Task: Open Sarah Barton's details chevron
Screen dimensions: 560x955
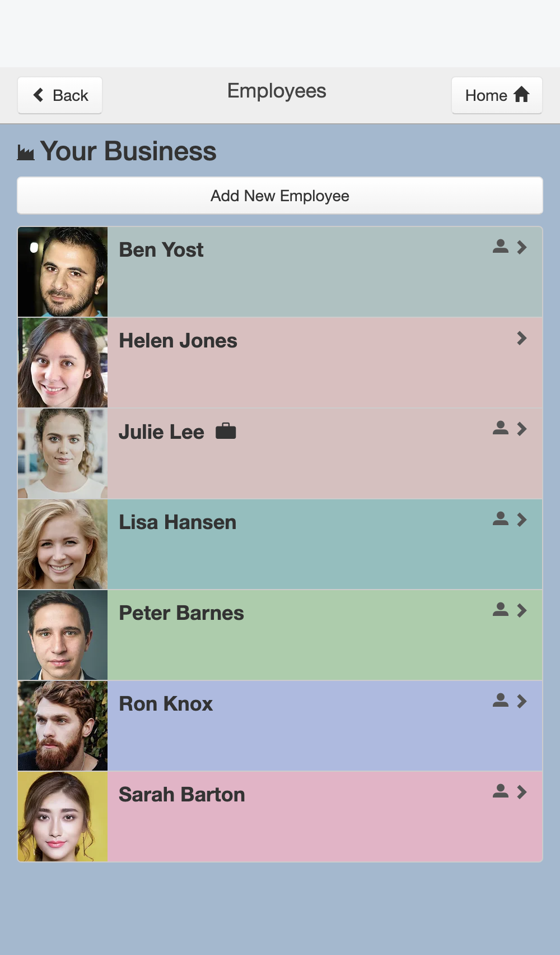Action: pos(522,792)
